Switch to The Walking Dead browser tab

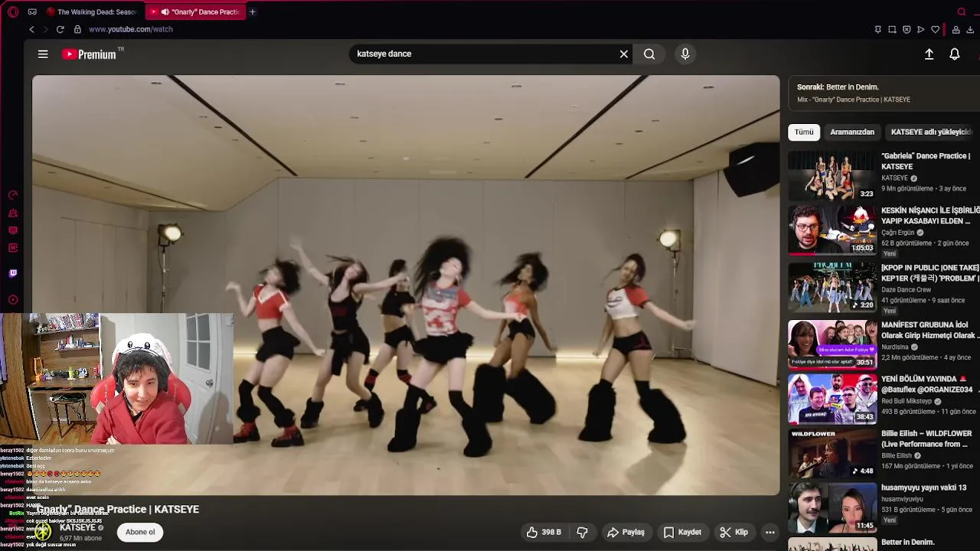92,11
